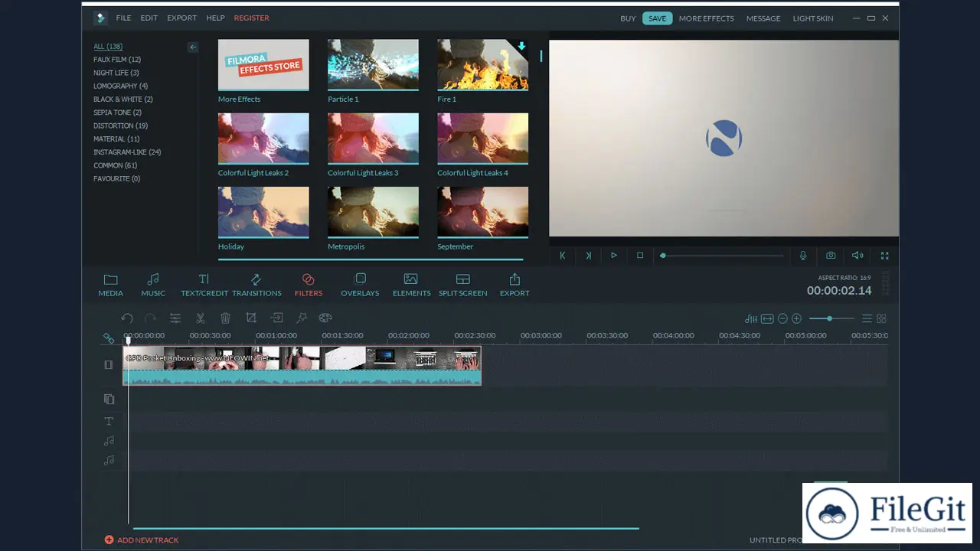
Task: Click the preview seek bar
Action: click(722, 256)
